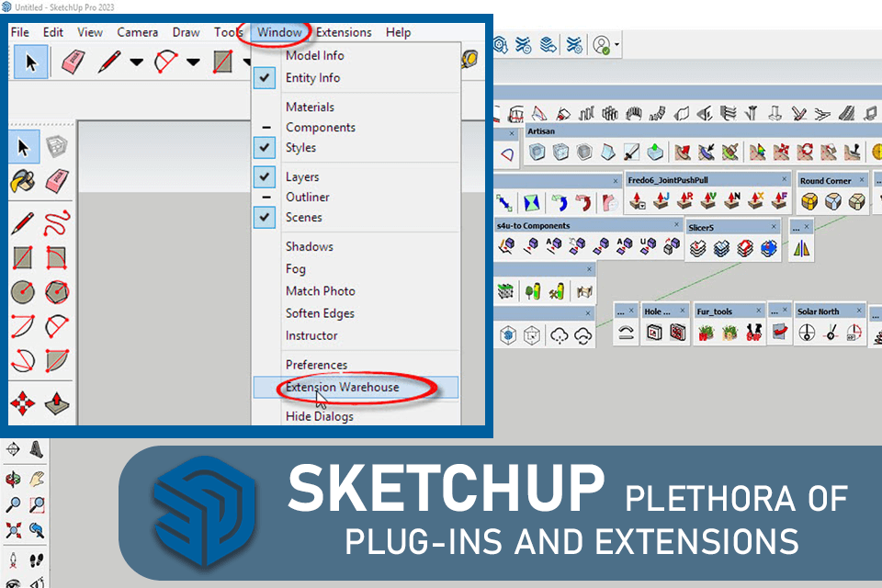Select Shadows from the menu
This screenshot has width=882, height=588.
[309, 246]
